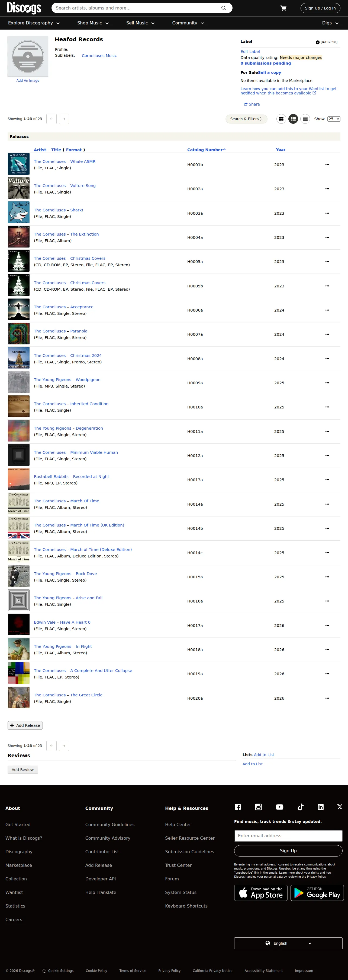The image size is (348, 980).
Task: Open options menu for Woodpigeon
Action: click(x=327, y=383)
